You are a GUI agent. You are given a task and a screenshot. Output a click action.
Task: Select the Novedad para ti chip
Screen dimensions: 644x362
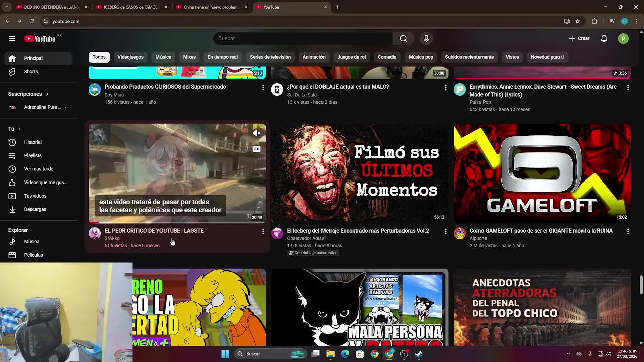pos(547,57)
